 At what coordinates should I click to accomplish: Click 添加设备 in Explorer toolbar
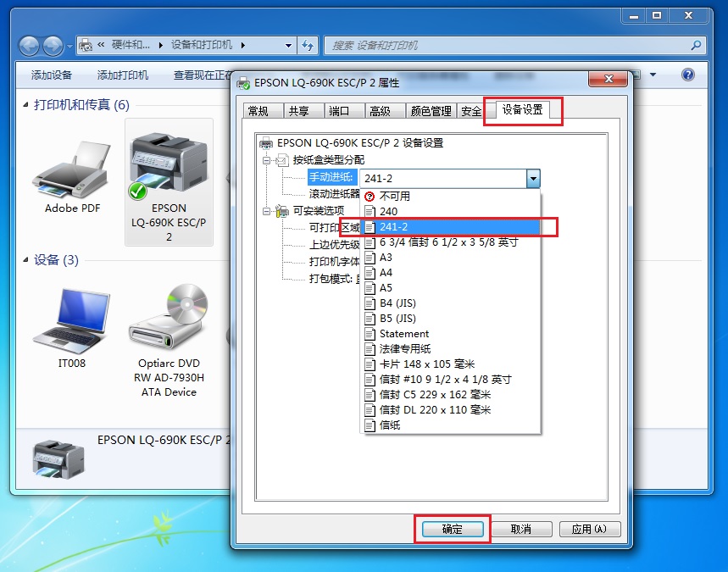tap(52, 75)
